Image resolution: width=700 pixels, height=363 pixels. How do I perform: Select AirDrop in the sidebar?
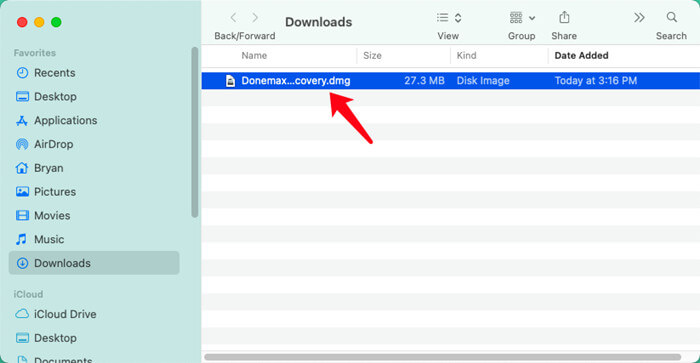[x=54, y=144]
